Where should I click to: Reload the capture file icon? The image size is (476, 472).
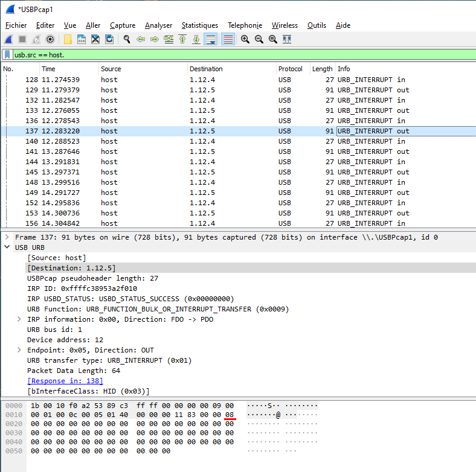point(109,39)
